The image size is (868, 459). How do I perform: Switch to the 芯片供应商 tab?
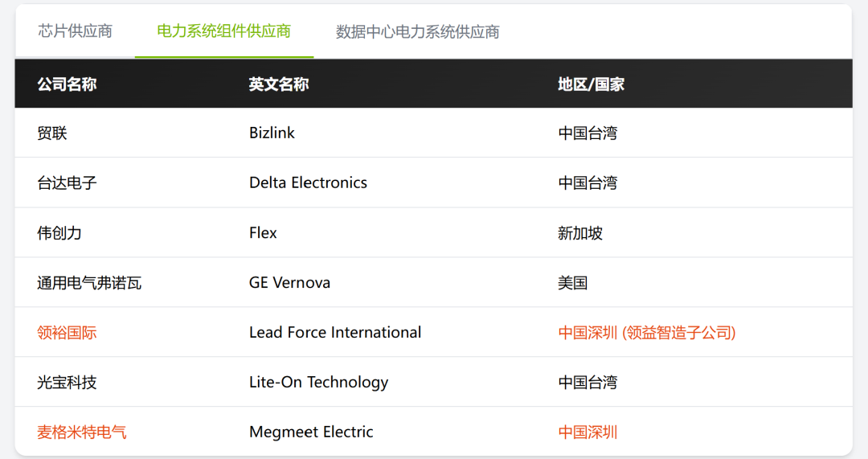click(76, 31)
